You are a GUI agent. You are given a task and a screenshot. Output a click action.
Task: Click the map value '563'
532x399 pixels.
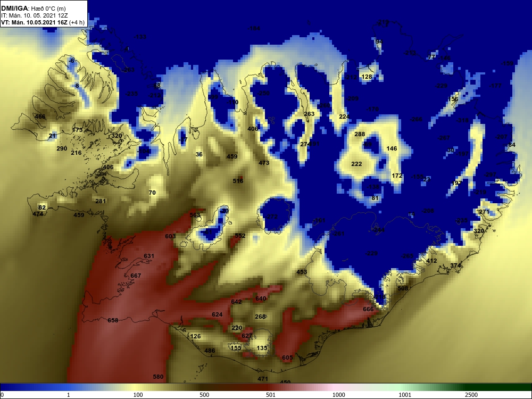pos(195,215)
